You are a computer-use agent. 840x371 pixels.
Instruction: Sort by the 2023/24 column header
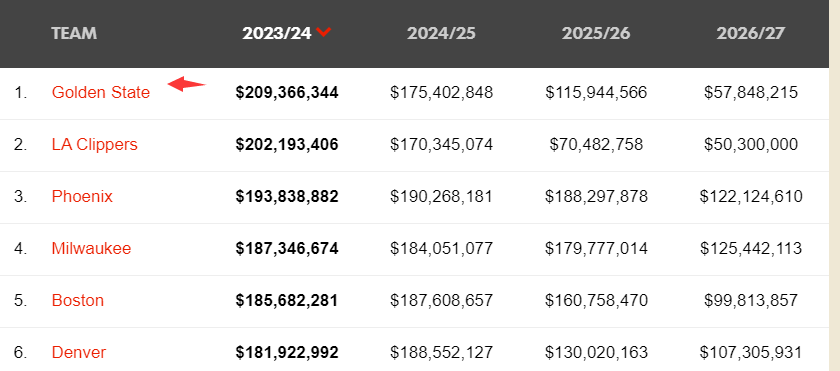pyautogui.click(x=276, y=33)
